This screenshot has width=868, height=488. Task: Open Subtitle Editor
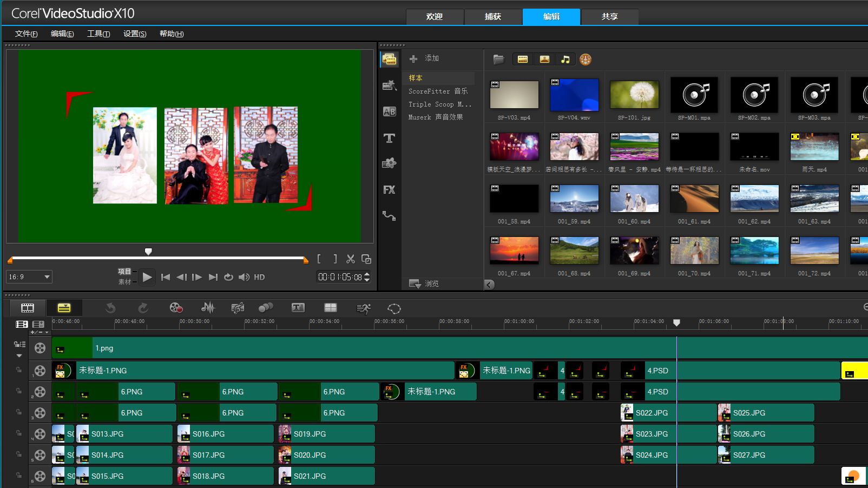(298, 308)
